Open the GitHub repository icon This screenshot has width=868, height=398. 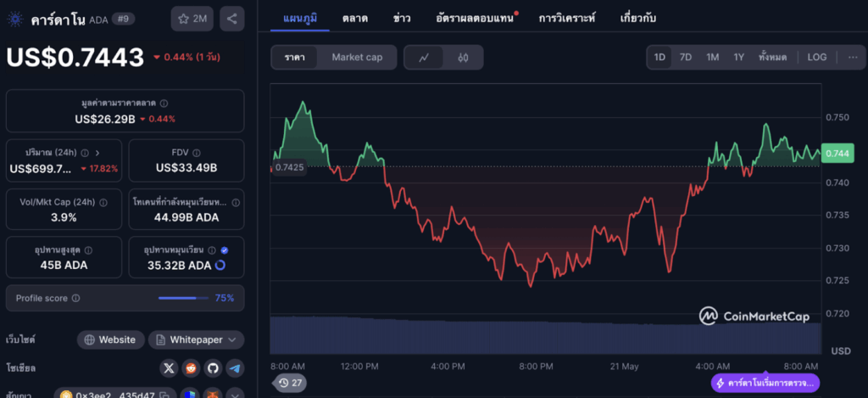213,367
